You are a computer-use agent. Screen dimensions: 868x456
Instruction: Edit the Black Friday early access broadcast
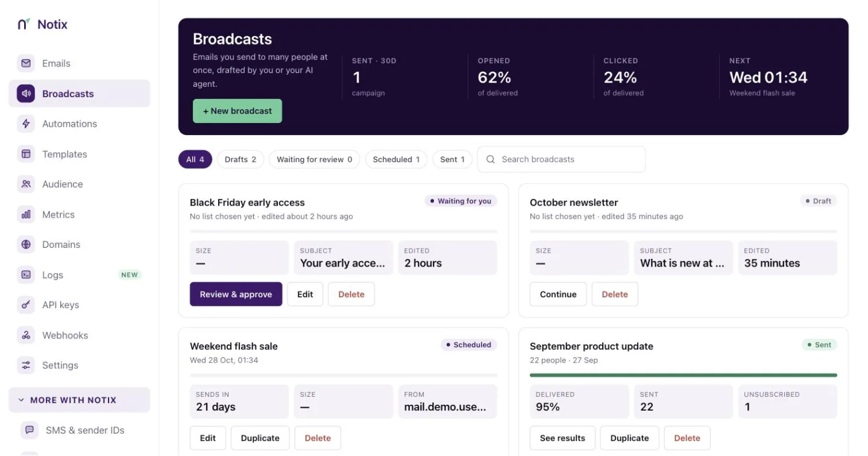[305, 294]
